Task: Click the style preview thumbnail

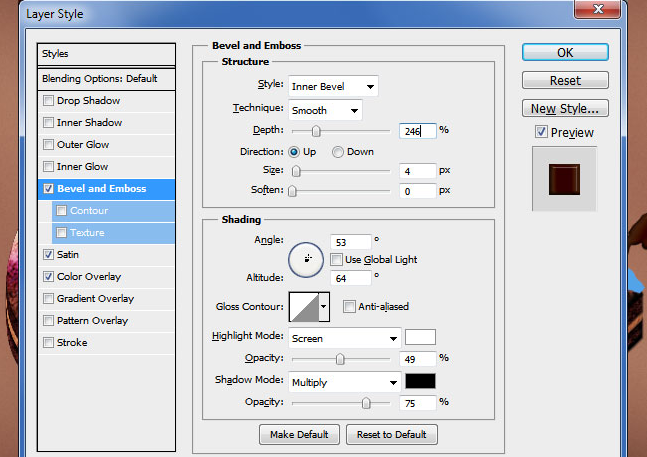Action: 564,178
